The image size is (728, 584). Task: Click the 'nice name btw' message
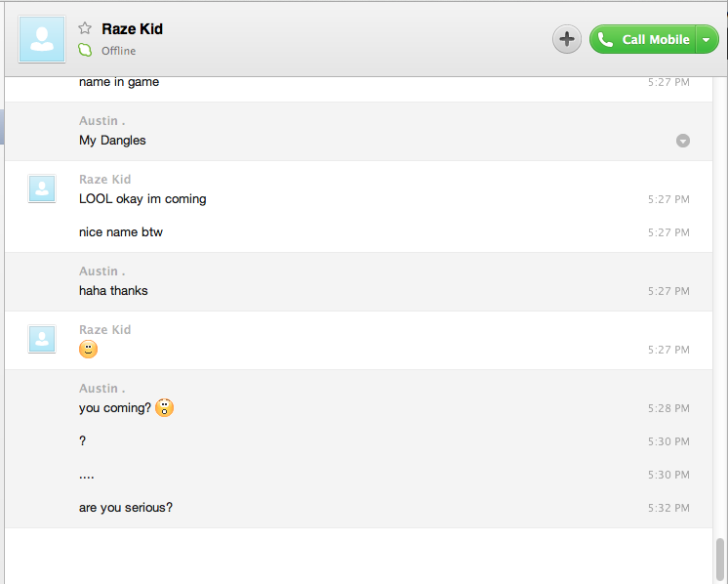point(121,232)
